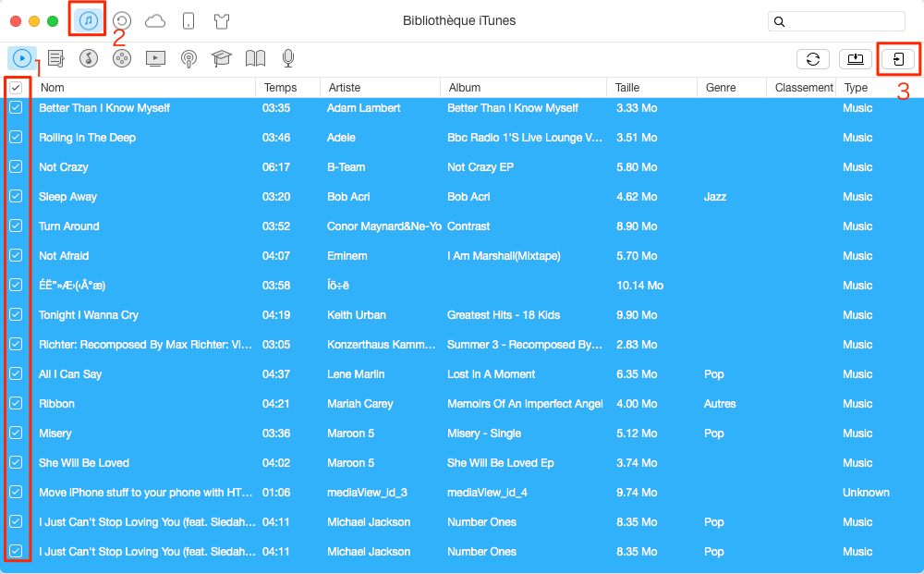Click album I Am Marshall(Mixtape)
Image resolution: width=924 pixels, height=574 pixels.
pyautogui.click(x=504, y=256)
